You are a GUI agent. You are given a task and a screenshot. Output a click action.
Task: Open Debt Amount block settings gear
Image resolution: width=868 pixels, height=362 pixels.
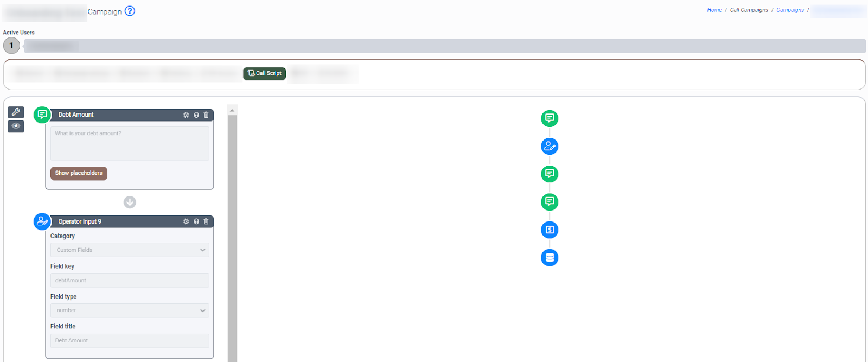(x=186, y=115)
